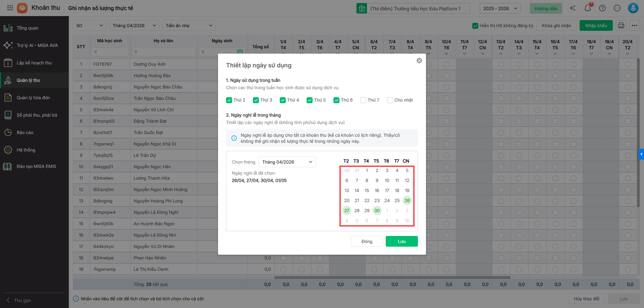Viewport: 644px width, 308px height.
Task: Click the green Lưu button in dialog
Action: [x=401, y=241]
